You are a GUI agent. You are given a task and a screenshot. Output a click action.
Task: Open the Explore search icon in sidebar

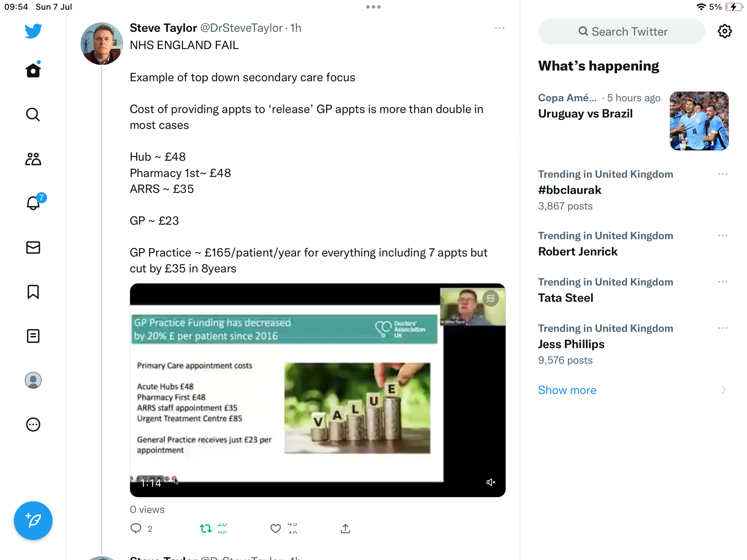33,114
